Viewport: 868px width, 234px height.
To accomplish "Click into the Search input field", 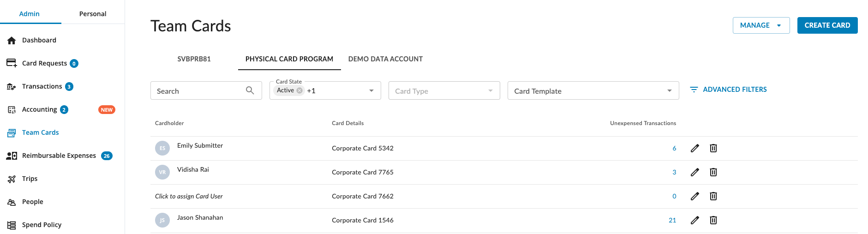I will coord(198,91).
